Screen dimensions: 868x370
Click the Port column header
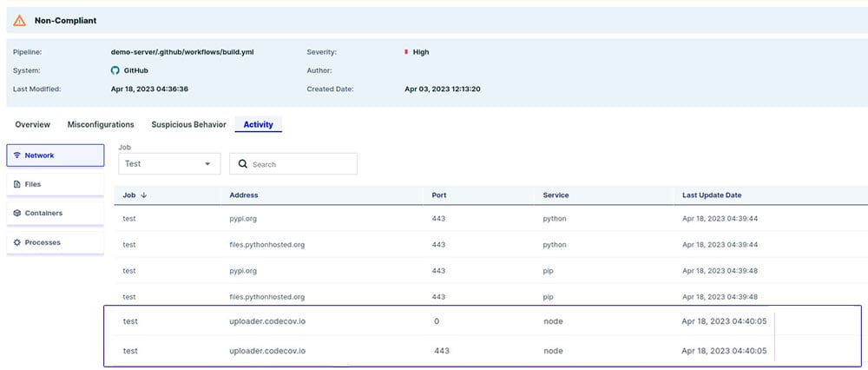439,195
